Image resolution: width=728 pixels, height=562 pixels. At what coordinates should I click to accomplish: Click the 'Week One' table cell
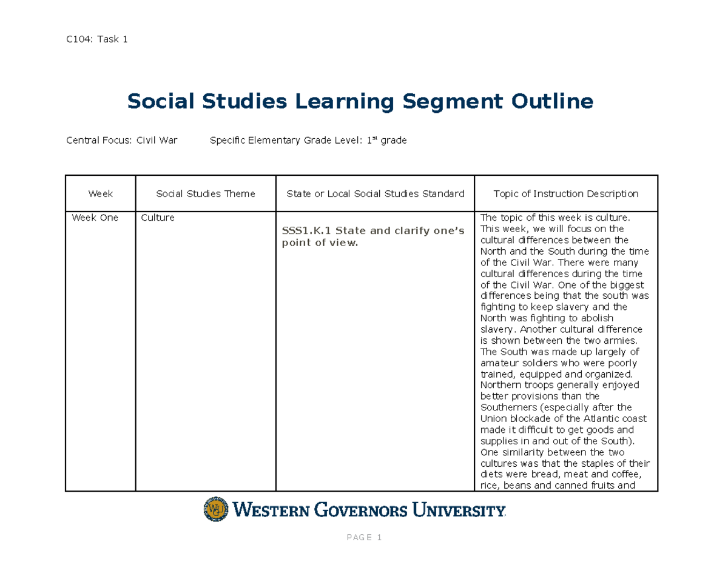coord(94,217)
